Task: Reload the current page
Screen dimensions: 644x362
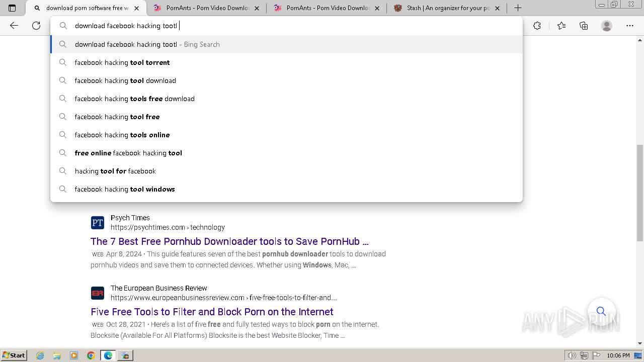Action: pos(36,26)
